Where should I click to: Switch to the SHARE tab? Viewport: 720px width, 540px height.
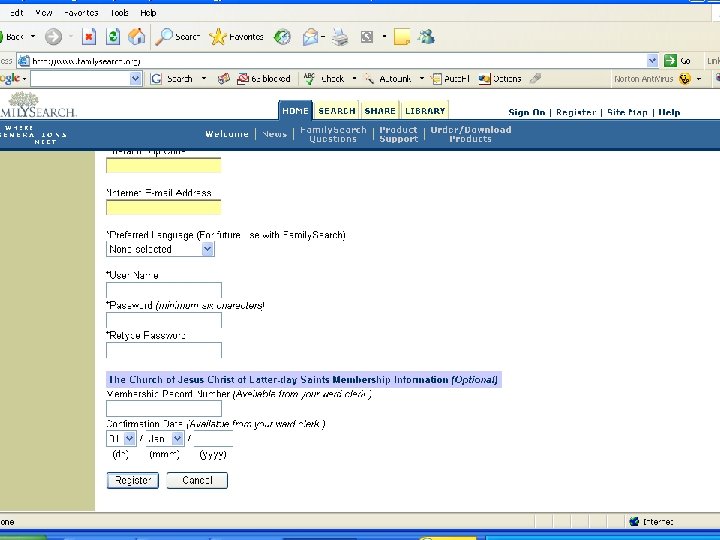(x=380, y=111)
